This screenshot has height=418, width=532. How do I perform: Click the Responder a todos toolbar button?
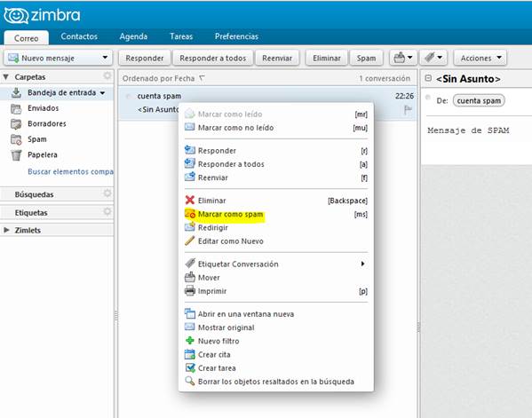coord(213,58)
